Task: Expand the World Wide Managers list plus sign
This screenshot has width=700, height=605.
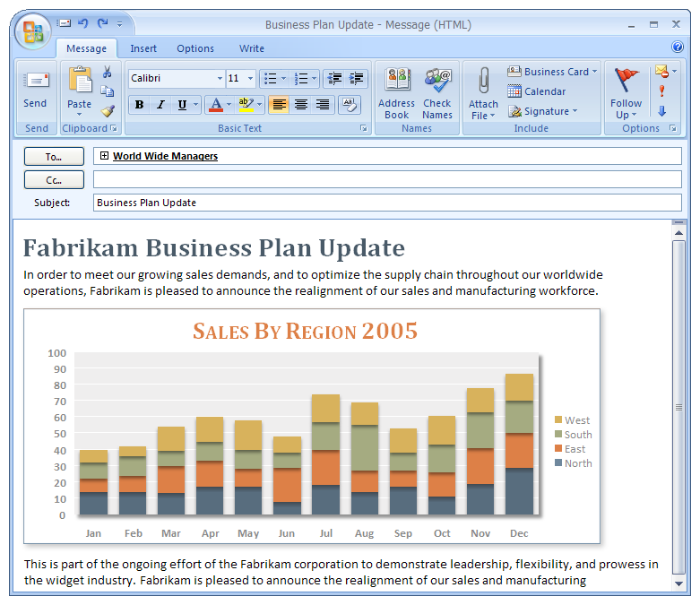Action: coord(104,155)
